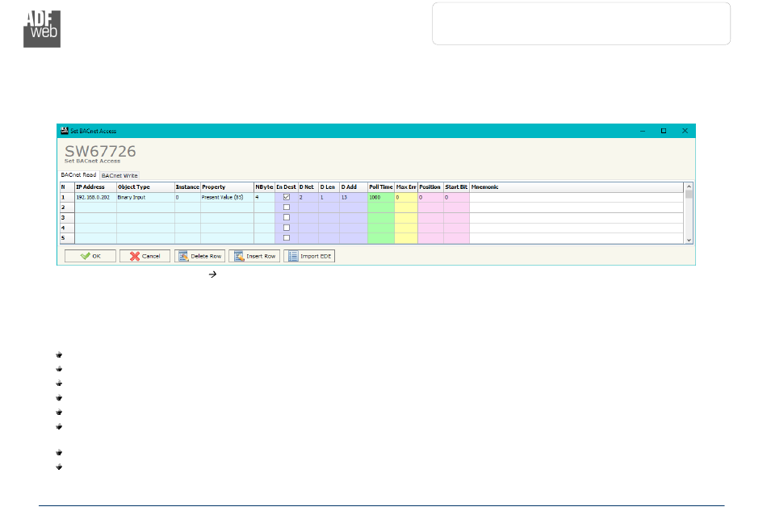Select row 4 by its row number
Viewport: 767px width, 532px height.
pos(67,228)
